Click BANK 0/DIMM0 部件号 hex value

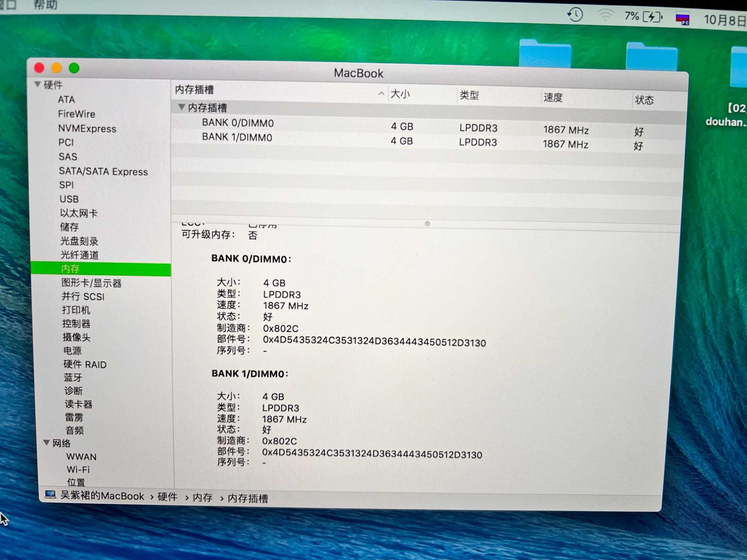point(374,341)
